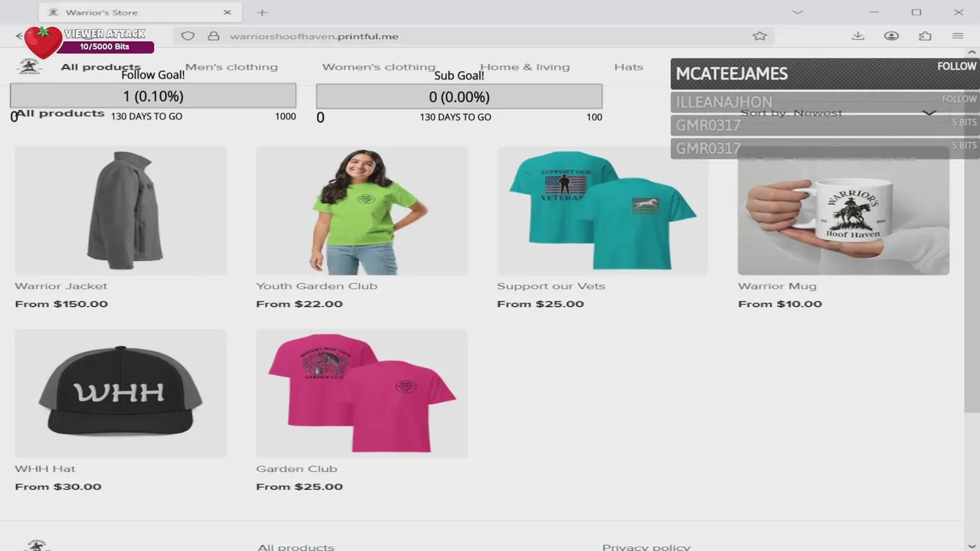Bookmark this page with the star icon
This screenshot has height=551, width=980.
759,36
